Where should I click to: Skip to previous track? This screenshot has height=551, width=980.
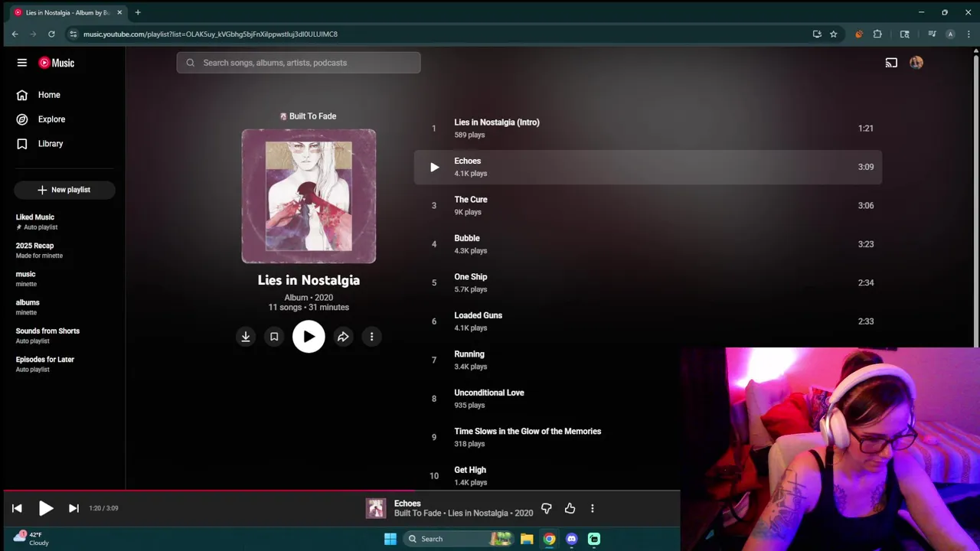point(17,508)
